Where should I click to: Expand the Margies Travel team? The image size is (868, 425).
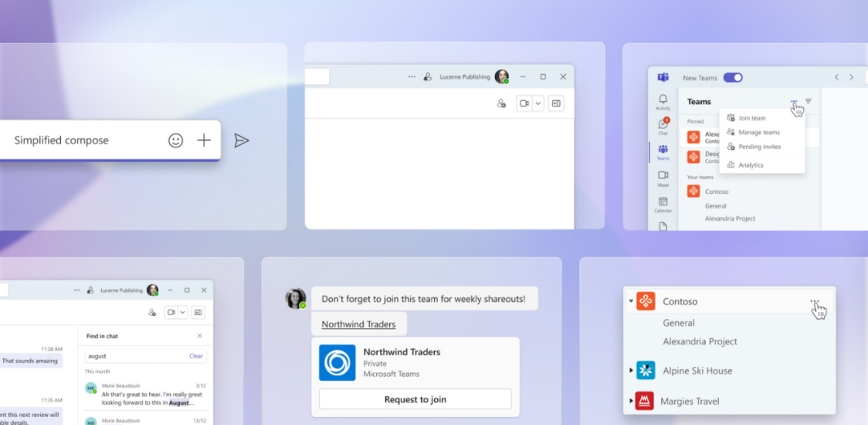(x=631, y=401)
